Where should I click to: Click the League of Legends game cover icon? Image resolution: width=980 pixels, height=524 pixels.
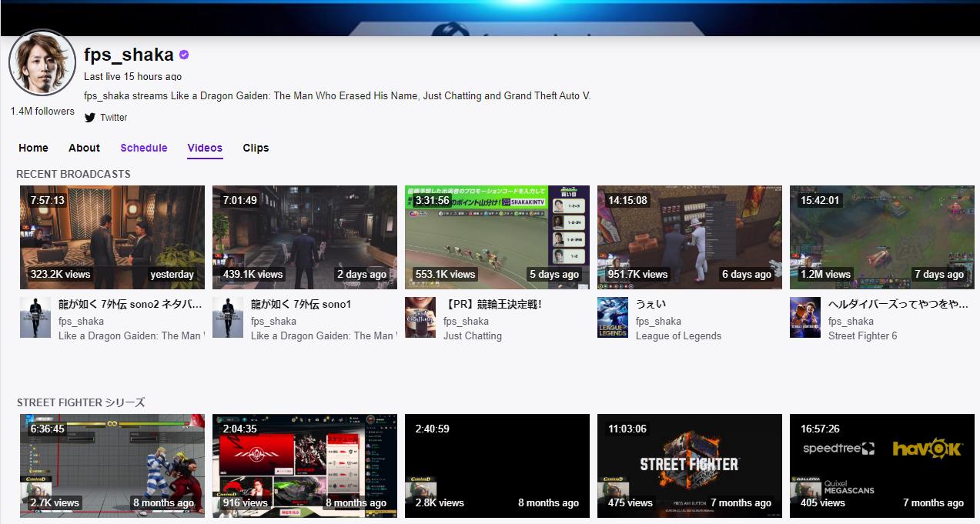612,318
